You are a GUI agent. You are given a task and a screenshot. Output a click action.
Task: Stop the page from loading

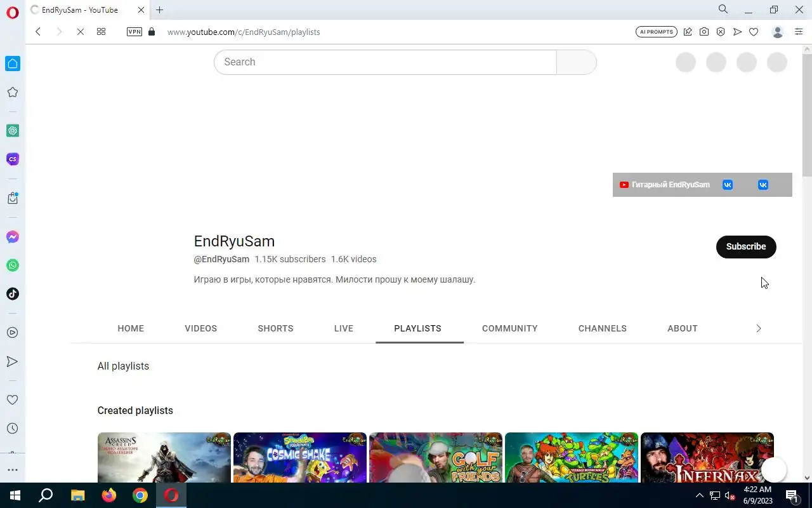click(81, 32)
